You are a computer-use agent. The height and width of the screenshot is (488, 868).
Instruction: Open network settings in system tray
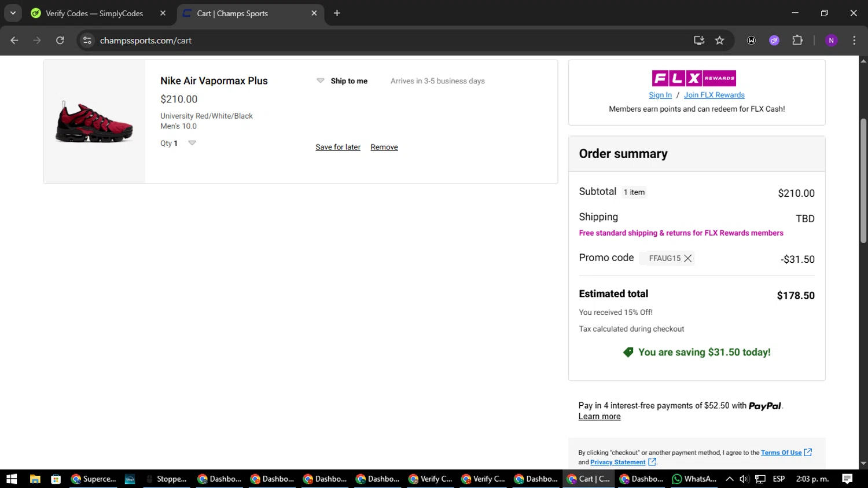tap(760, 479)
